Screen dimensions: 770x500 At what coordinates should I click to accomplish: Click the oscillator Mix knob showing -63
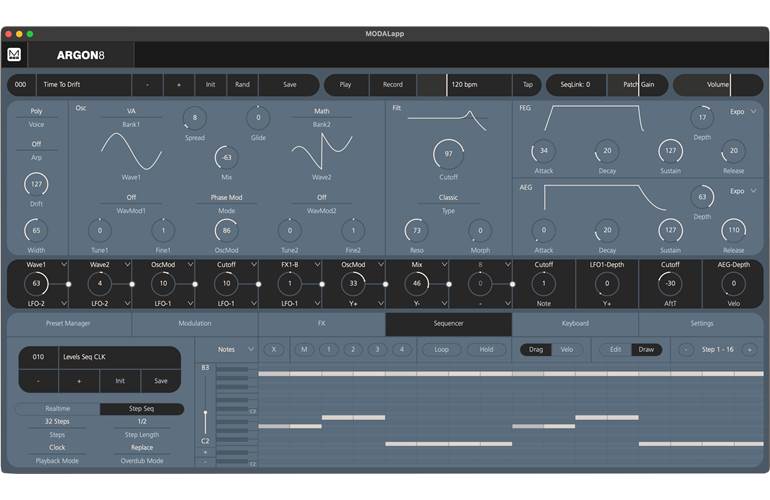[226, 158]
